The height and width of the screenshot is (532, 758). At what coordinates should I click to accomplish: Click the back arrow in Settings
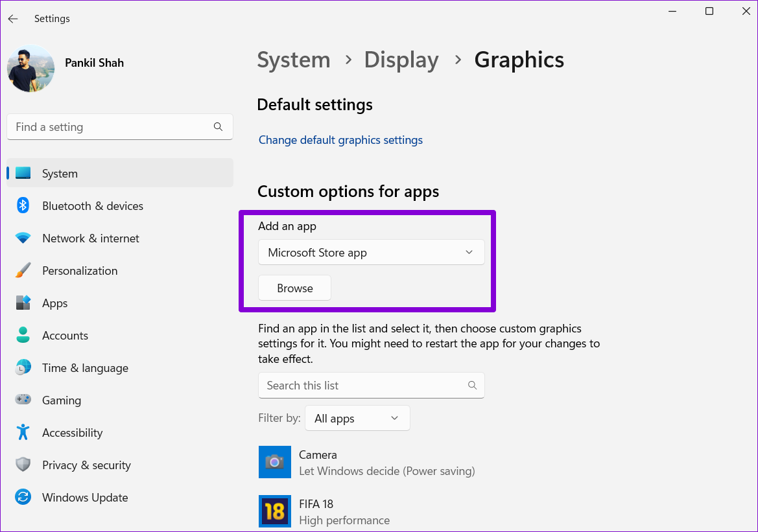pyautogui.click(x=13, y=19)
